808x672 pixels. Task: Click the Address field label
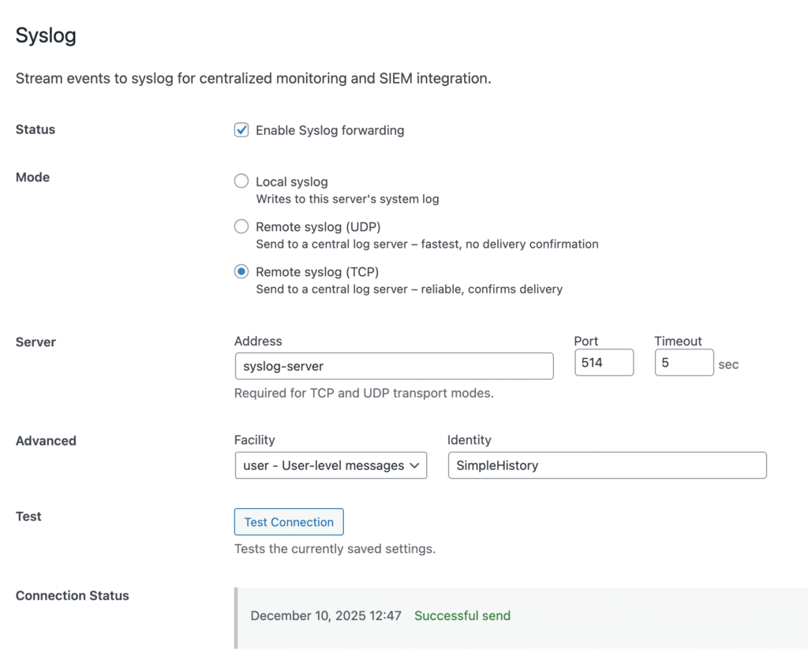(258, 342)
